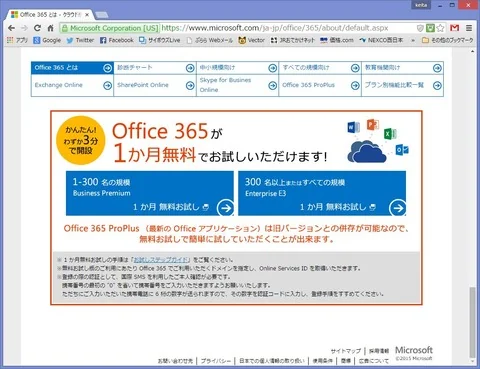
Task: Click the arrow icon beside Exchange Online
Action: [x=107, y=86]
